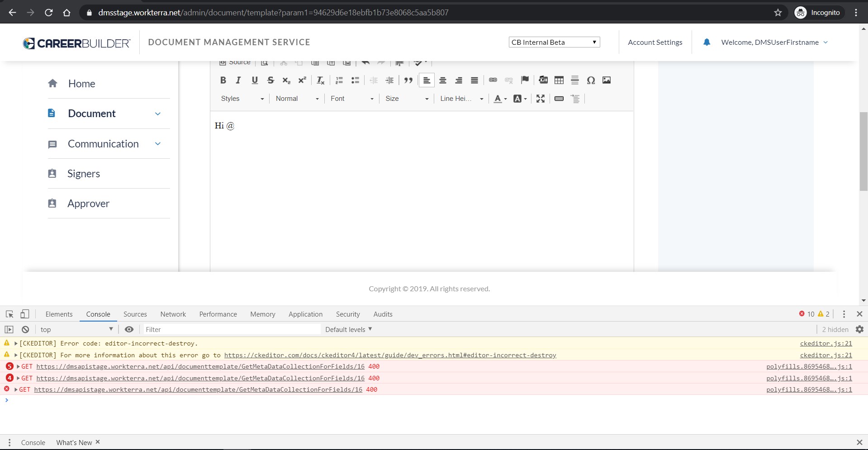Image resolution: width=868 pixels, height=450 pixels.
Task: Toggle bold formatting in the editor
Action: [x=223, y=80]
